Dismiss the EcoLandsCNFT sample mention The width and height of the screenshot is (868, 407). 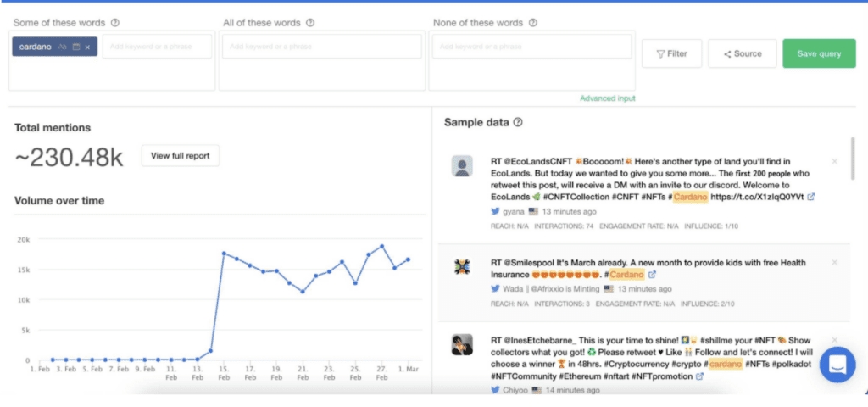(x=834, y=161)
